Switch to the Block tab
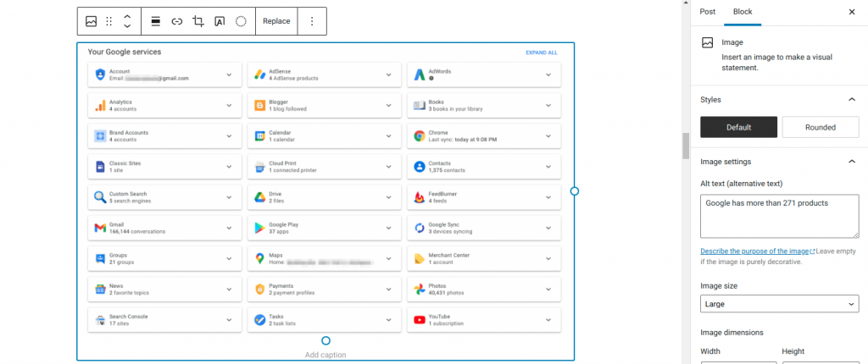 click(743, 12)
